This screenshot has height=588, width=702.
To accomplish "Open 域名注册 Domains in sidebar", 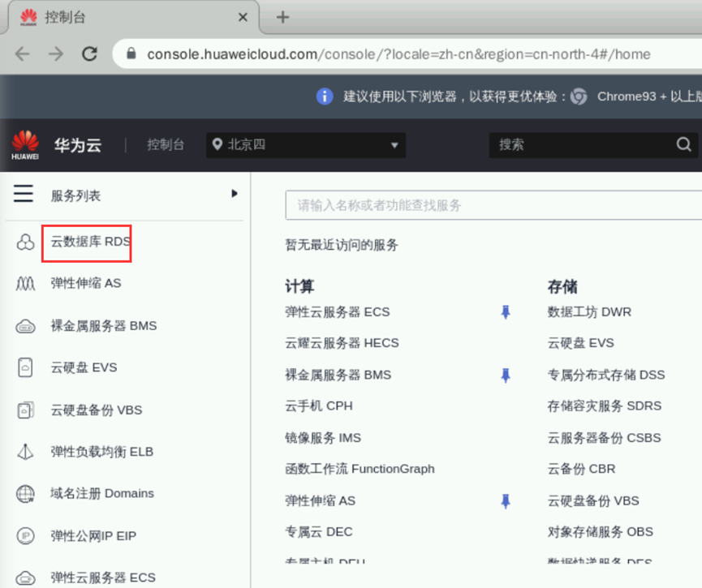I will coord(102,493).
